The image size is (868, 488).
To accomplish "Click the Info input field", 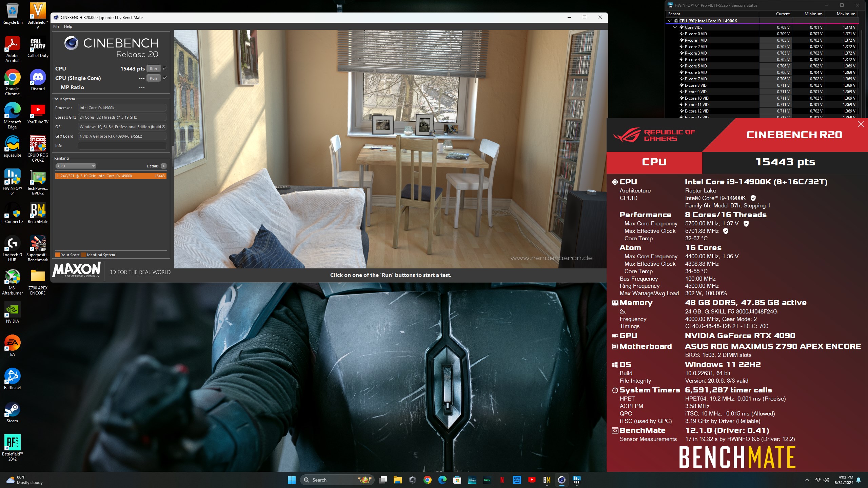I will [122, 146].
